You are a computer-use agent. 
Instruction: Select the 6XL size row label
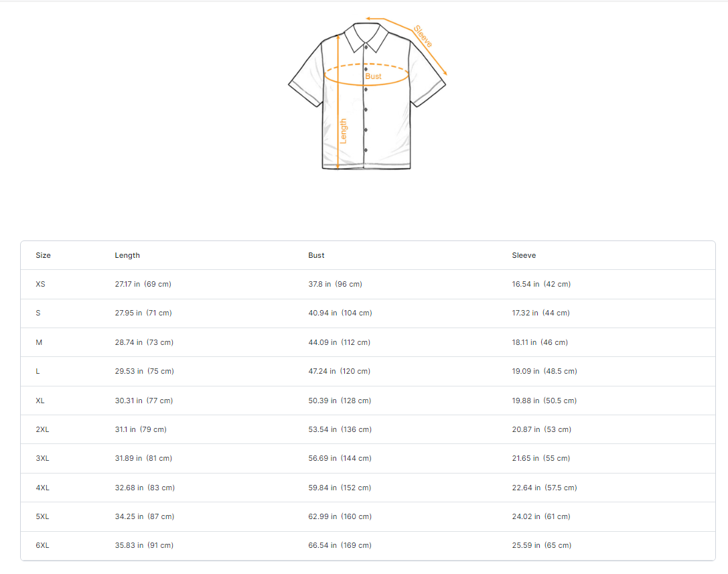[x=42, y=545]
